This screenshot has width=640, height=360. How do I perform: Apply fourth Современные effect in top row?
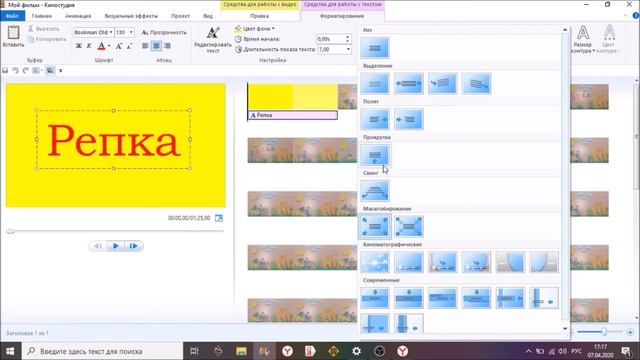[476, 298]
